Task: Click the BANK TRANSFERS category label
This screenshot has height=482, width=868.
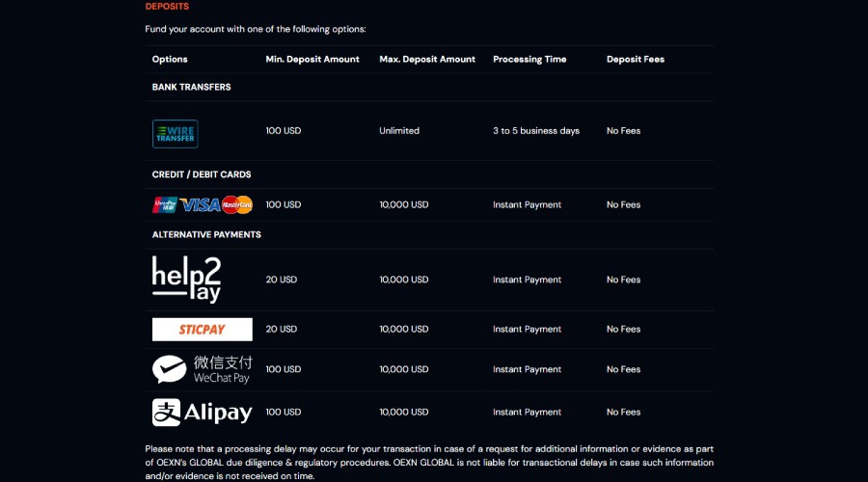Action: [192, 87]
